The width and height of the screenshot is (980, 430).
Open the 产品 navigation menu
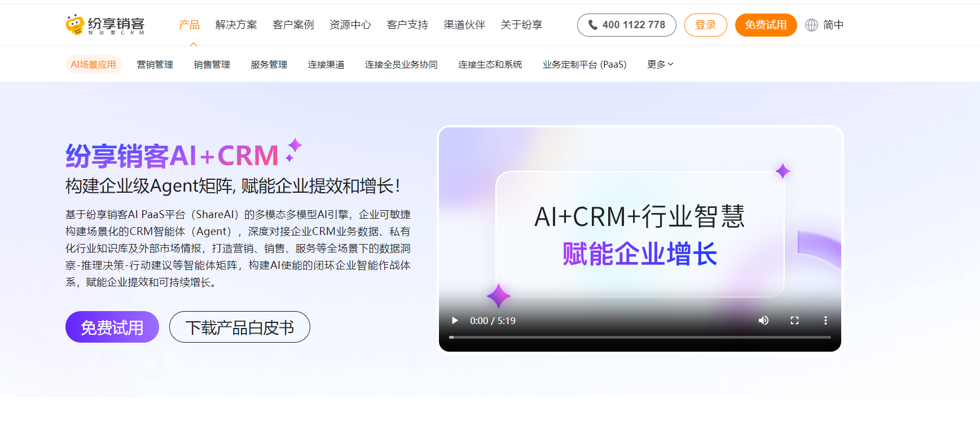point(189,25)
